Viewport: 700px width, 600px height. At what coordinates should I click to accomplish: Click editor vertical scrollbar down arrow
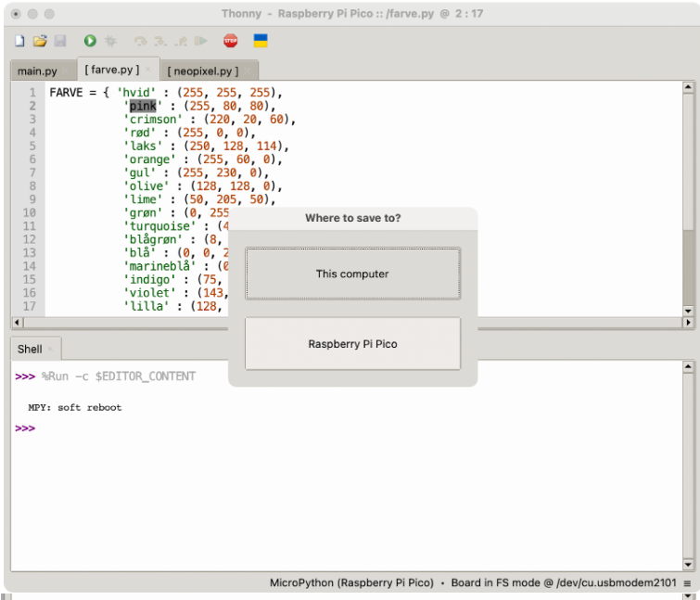click(688, 311)
